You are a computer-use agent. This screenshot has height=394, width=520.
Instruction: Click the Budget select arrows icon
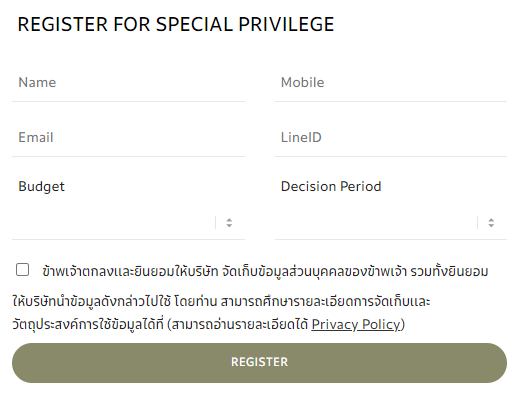click(229, 223)
